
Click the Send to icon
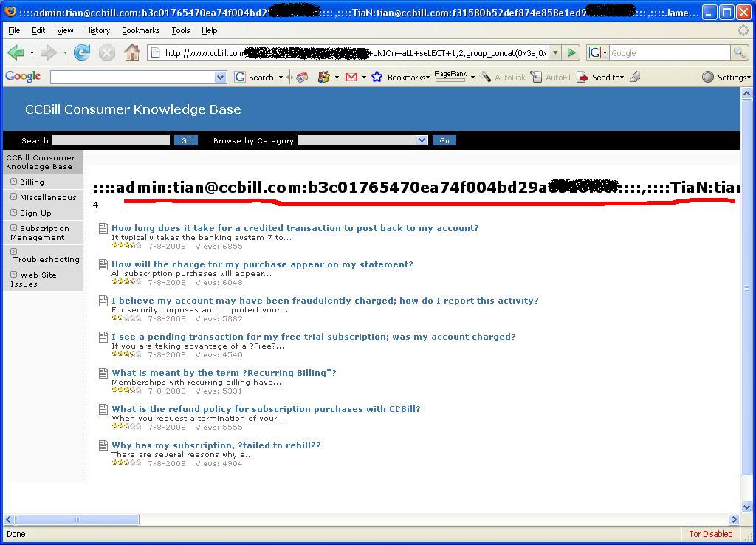pyautogui.click(x=583, y=77)
